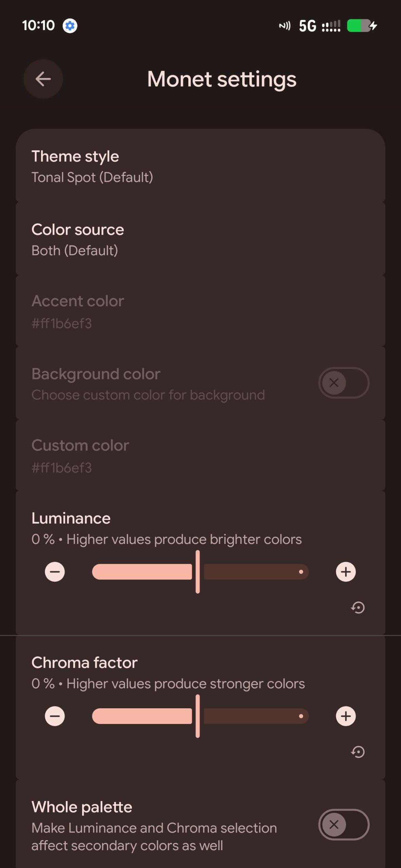Reset Chroma factor to its default value

click(x=358, y=752)
